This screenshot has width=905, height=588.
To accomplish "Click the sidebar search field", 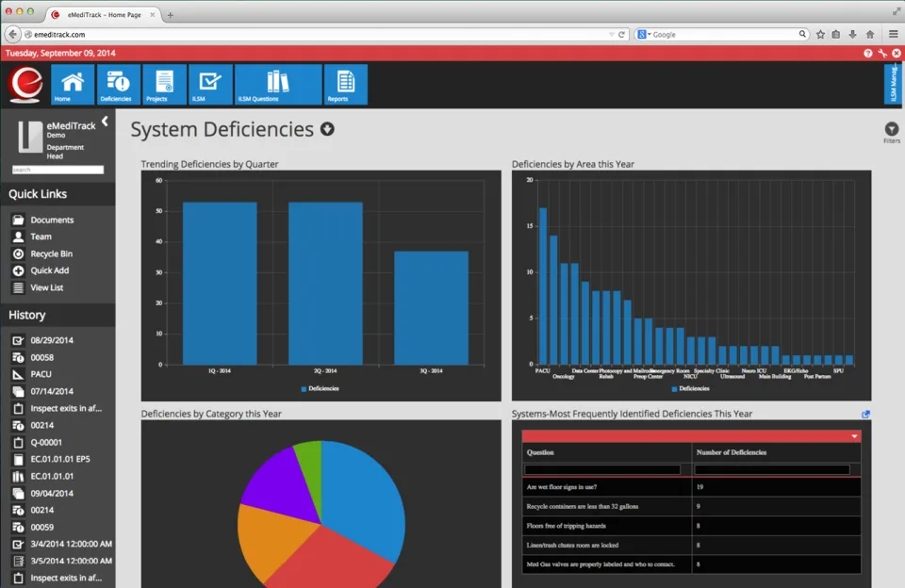I will tap(58, 170).
